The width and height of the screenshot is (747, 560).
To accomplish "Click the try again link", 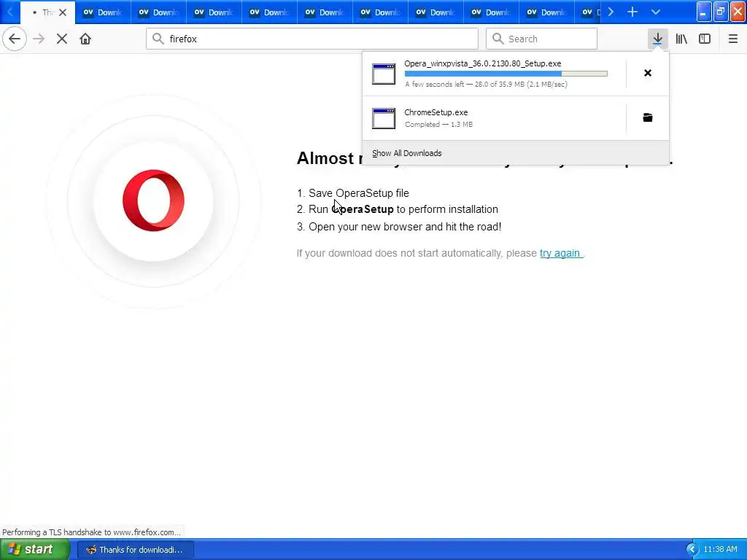I will pos(560,253).
